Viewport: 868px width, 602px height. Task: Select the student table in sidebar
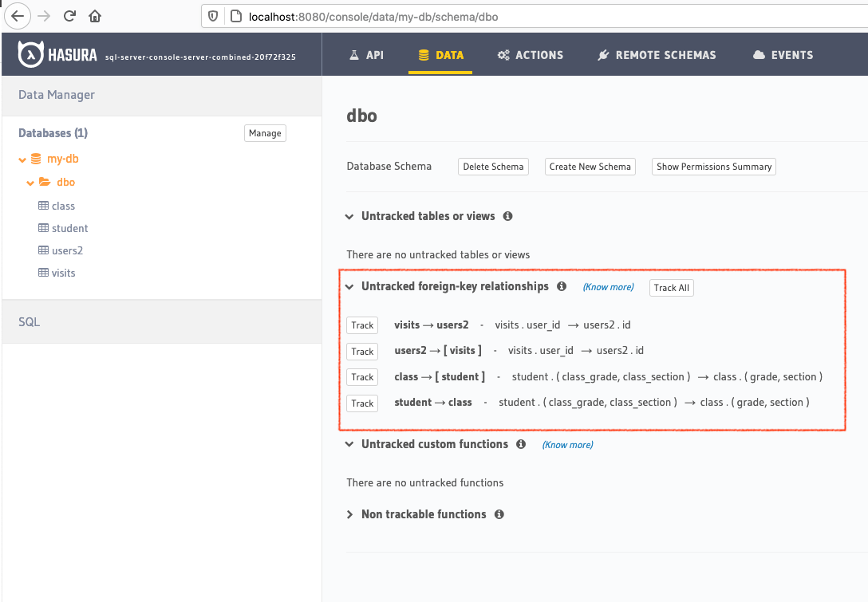pyautogui.click(x=69, y=228)
